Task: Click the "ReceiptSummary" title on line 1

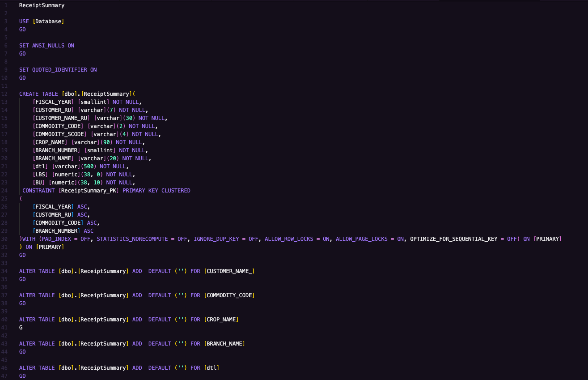Action: (42, 5)
